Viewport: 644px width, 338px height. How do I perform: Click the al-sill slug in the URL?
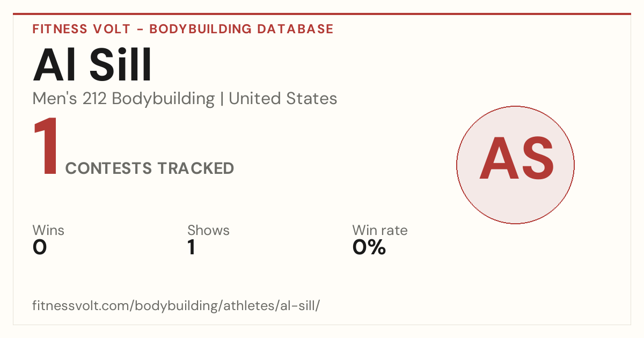[x=298, y=306]
